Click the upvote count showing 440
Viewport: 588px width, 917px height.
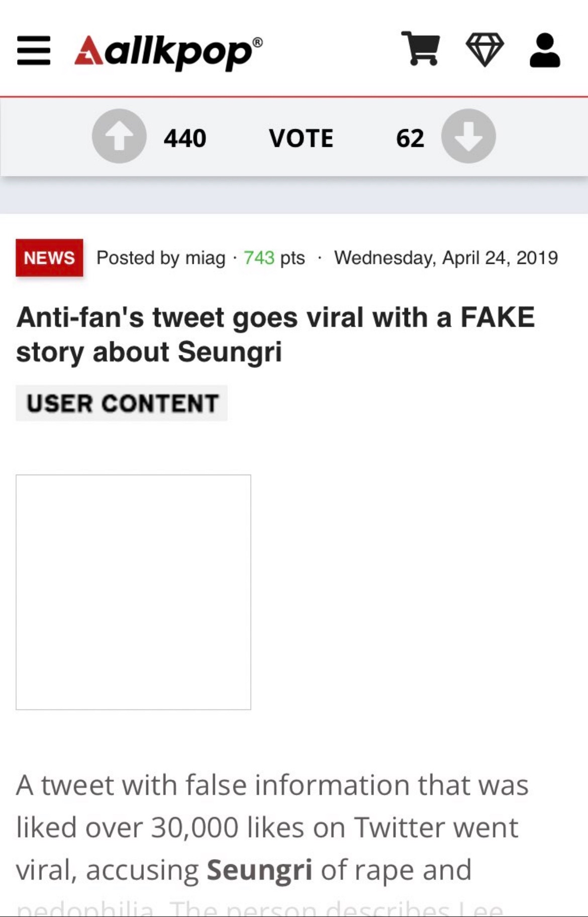184,136
